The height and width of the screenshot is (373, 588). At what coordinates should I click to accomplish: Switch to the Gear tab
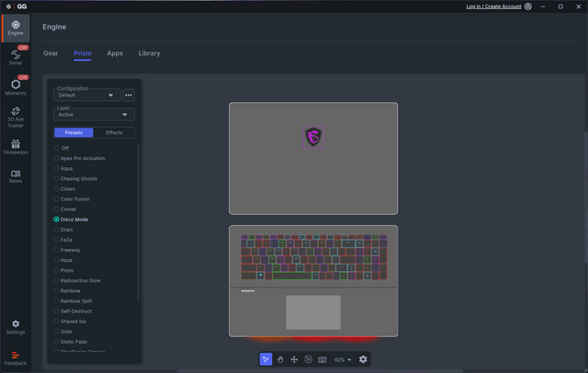point(51,53)
